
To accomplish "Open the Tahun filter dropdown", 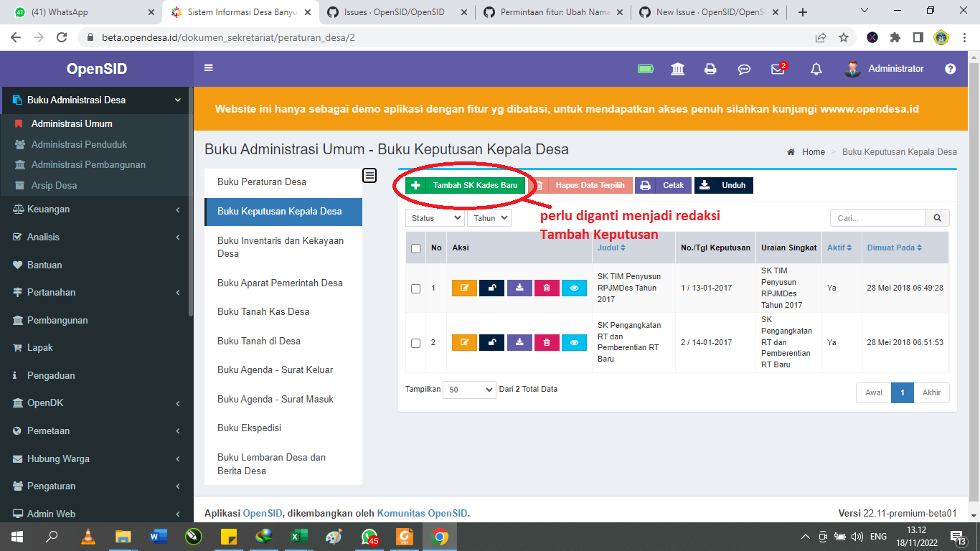I will (x=489, y=217).
